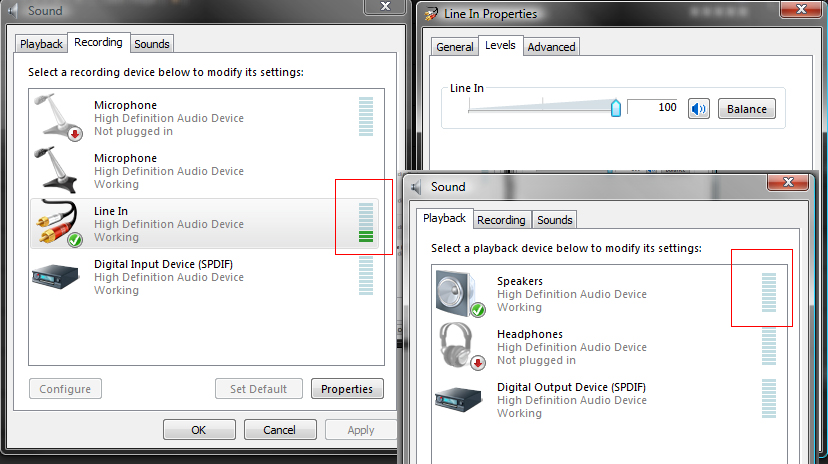Switch to Levels tab in Line In Properties
This screenshot has width=828, height=464.
[500, 45]
